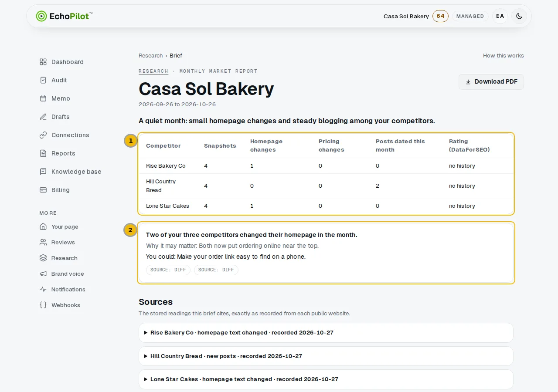Click the Brand voice megaphone icon

(43, 274)
